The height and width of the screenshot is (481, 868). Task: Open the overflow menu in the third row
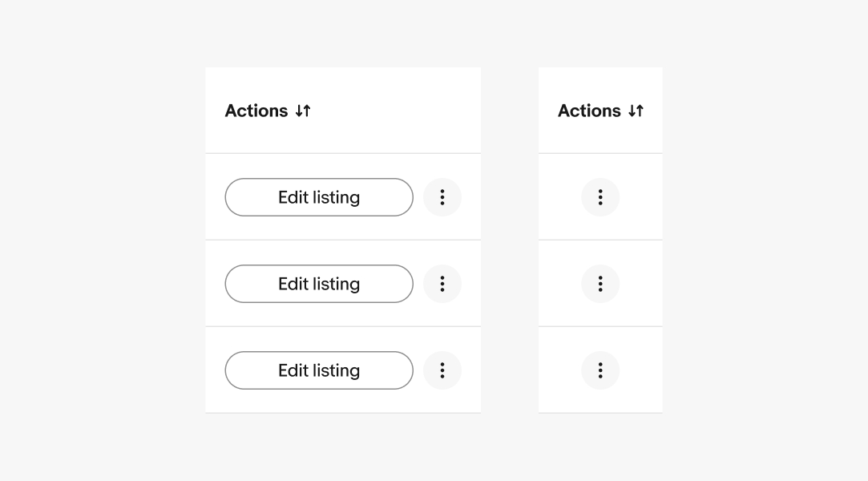pos(442,370)
